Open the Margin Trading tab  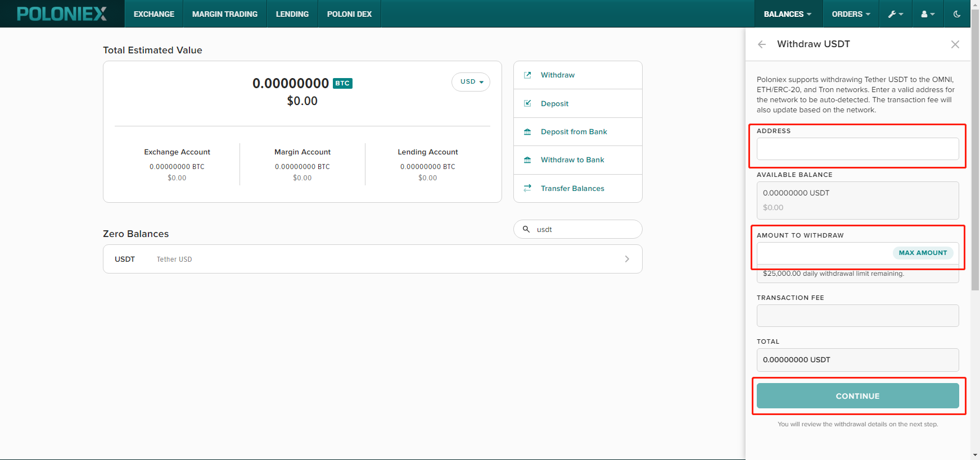[x=225, y=13]
